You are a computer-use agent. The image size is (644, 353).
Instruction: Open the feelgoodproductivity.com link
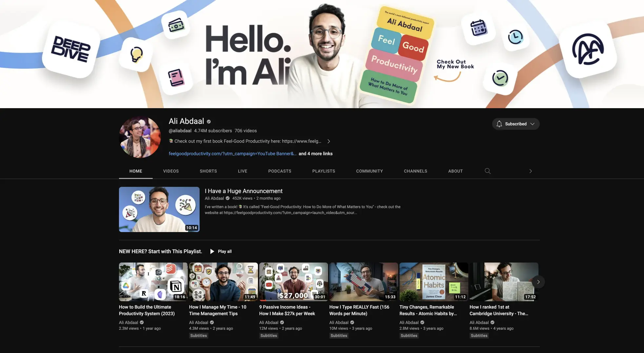click(x=233, y=154)
